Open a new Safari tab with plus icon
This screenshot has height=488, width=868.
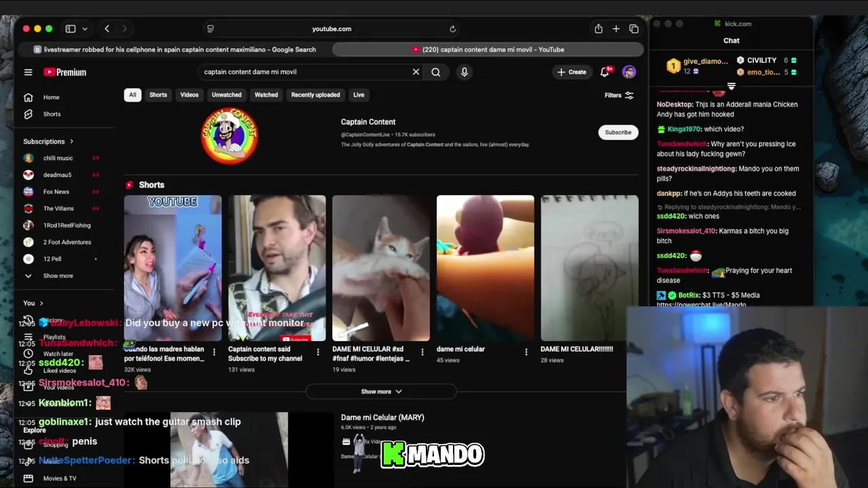pyautogui.click(x=616, y=28)
